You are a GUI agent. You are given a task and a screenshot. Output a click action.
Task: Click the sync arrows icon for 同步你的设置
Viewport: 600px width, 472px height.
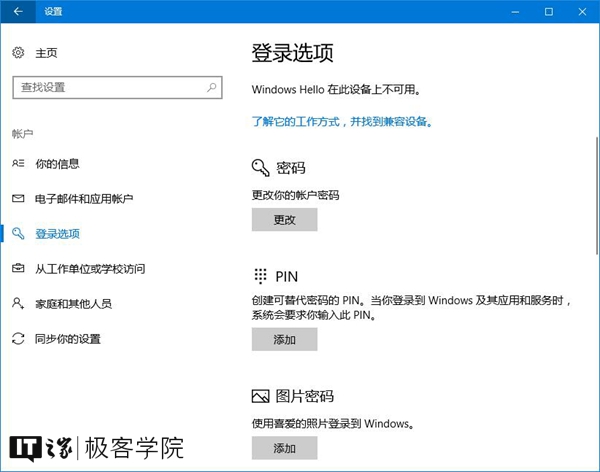pos(18,339)
